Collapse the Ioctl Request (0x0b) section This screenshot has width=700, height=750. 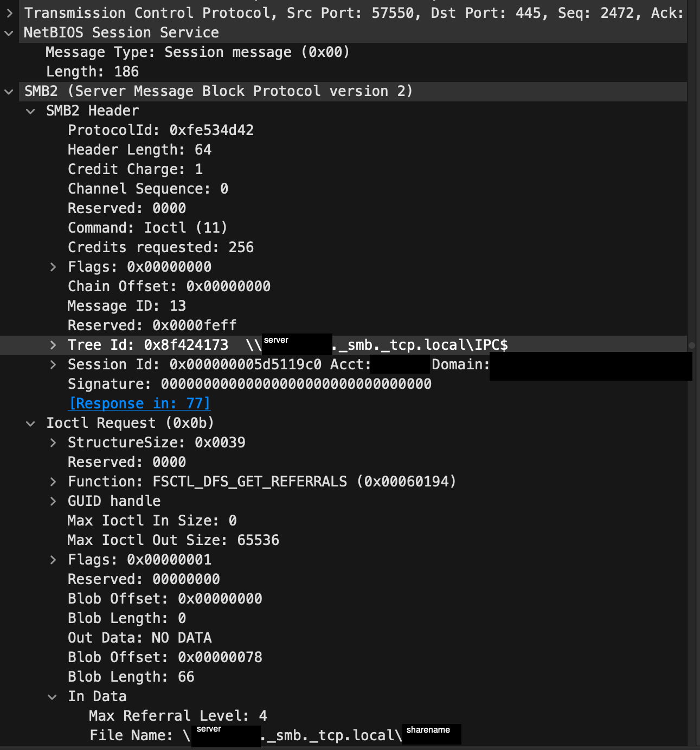point(31,424)
